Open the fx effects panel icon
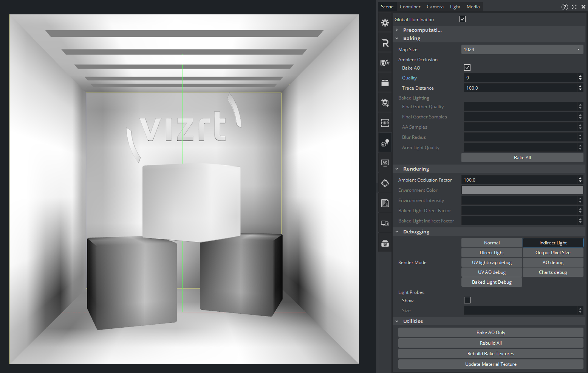 (385, 63)
